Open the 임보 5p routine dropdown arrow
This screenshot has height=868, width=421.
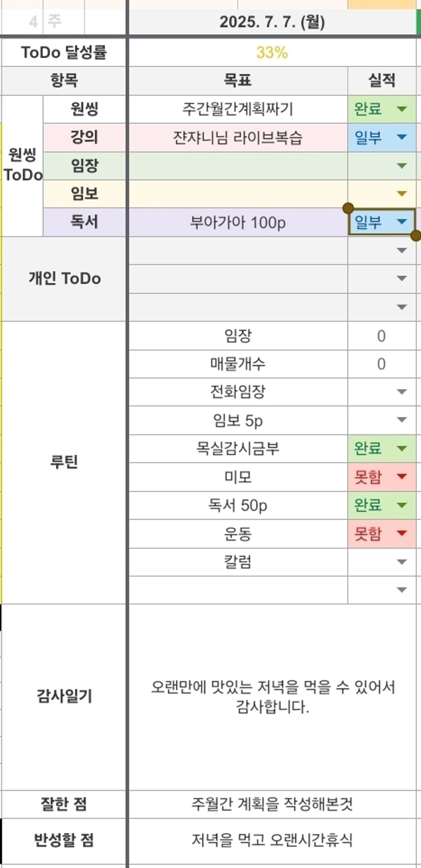tap(402, 420)
